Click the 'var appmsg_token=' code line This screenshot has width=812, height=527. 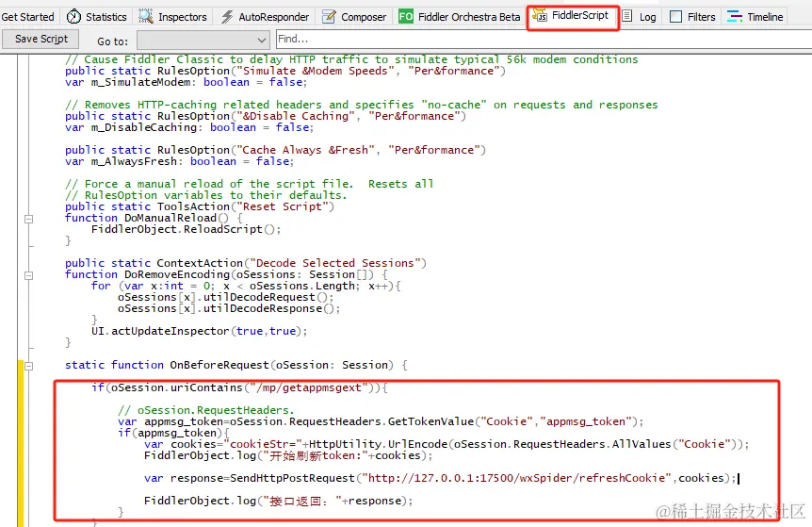coord(381,421)
